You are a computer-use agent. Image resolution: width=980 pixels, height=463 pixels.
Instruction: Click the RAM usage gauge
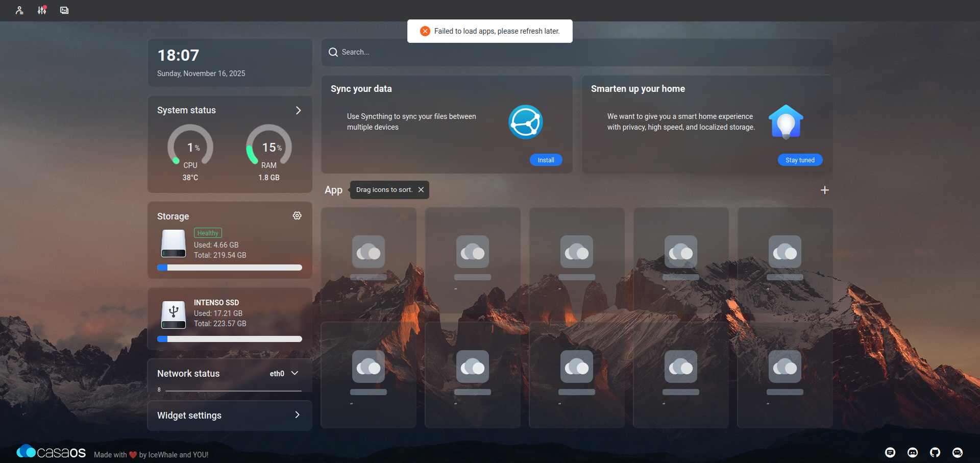pos(269,145)
